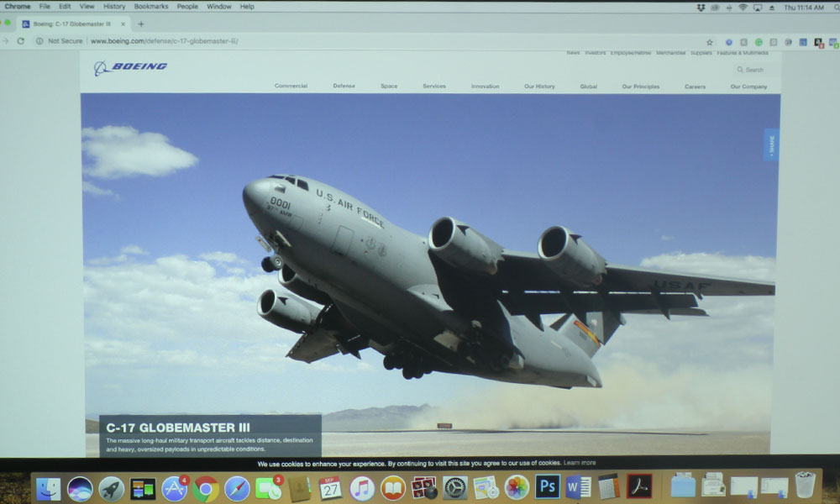Open the Bookmarks menu in the menu bar
The width and height of the screenshot is (840, 504).
coord(151,7)
